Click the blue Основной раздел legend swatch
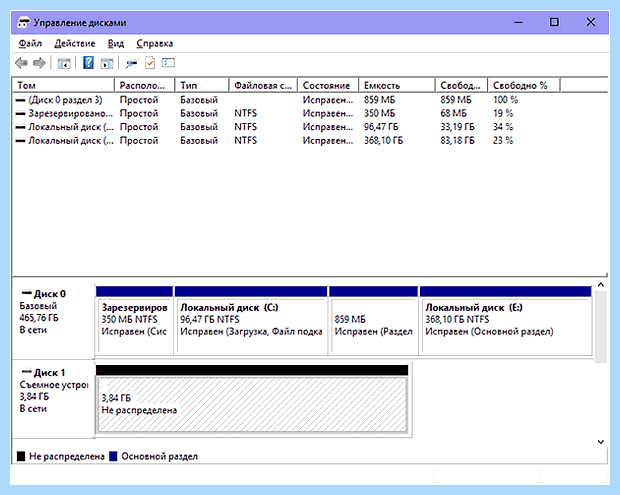The width and height of the screenshot is (620, 495). [x=113, y=456]
